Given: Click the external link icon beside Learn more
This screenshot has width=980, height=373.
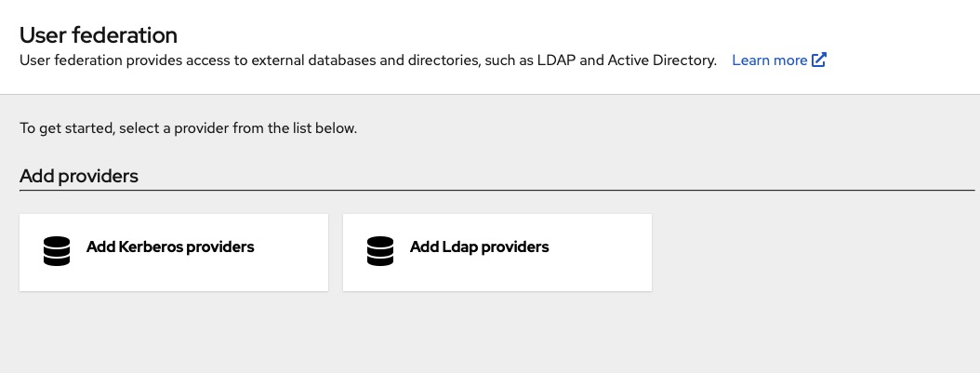Looking at the screenshot, I should tap(819, 60).
